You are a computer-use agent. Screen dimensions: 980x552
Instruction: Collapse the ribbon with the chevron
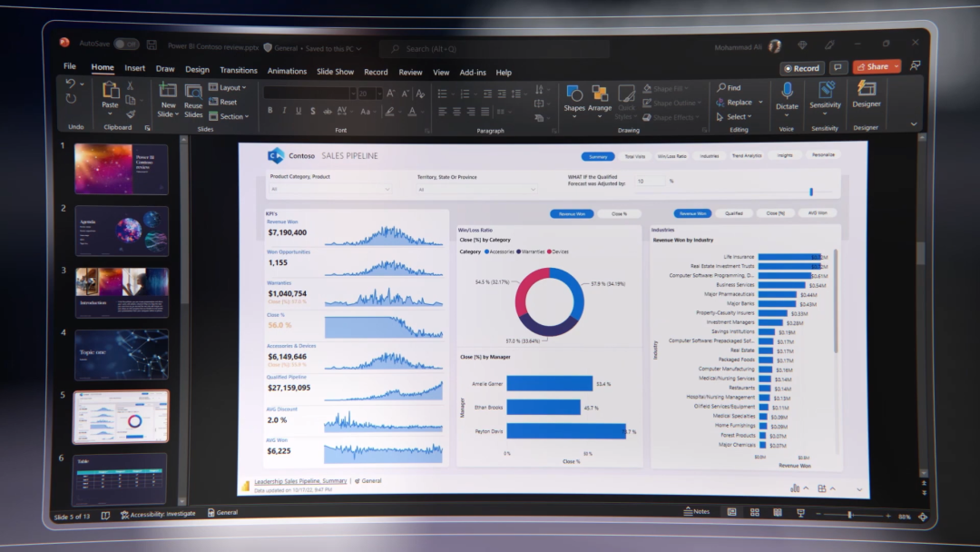[914, 124]
